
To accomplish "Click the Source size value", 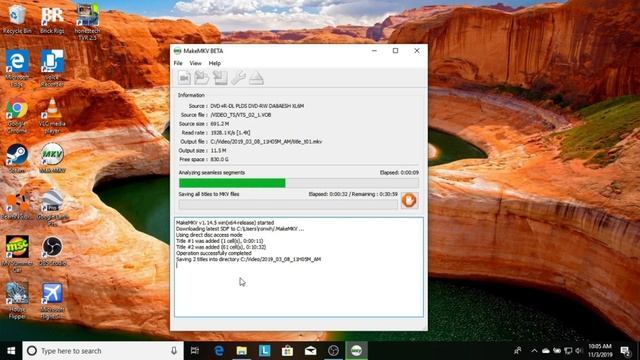I will (x=220, y=124).
